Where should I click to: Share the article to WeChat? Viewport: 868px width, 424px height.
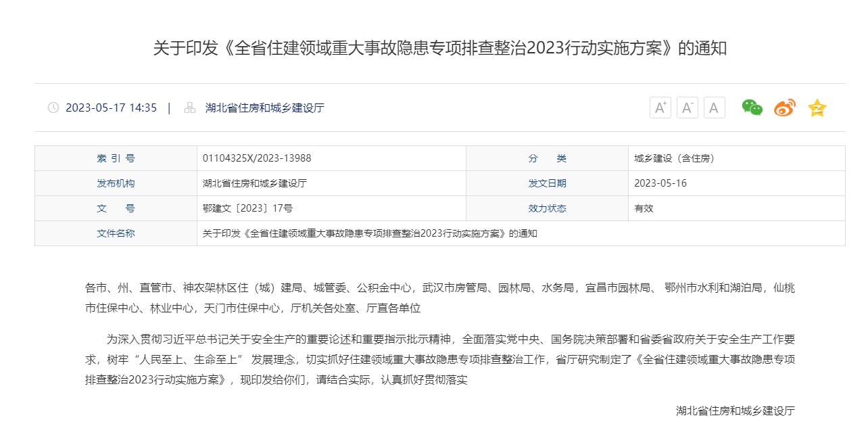point(750,108)
